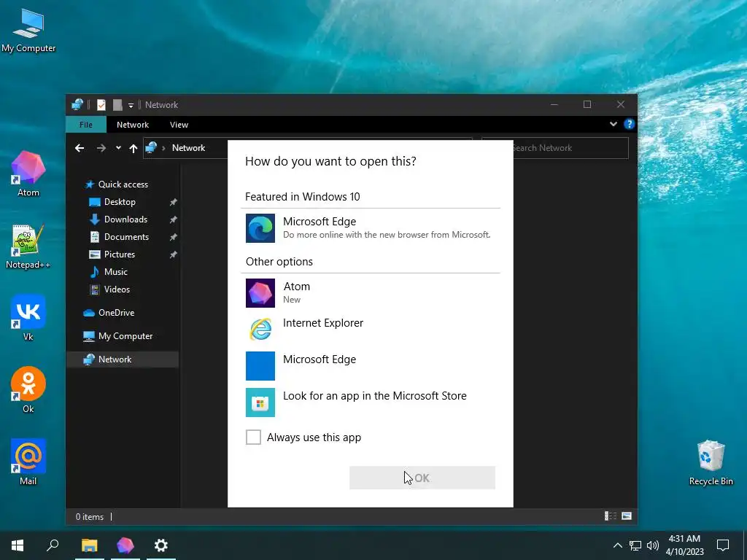This screenshot has height=560, width=747.
Task: Open the recent locations dropdown arrow
Action: coord(118,148)
